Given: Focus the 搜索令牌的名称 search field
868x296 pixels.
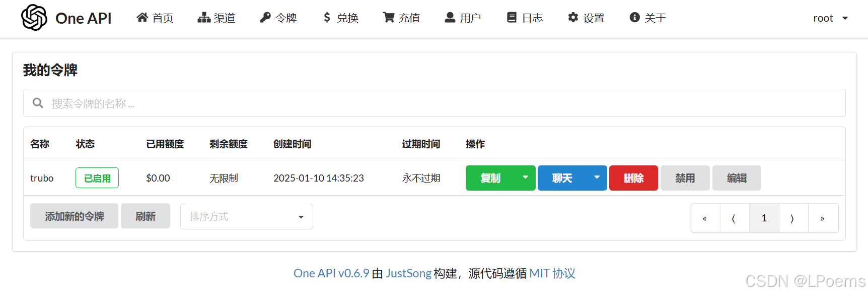Looking at the screenshot, I should point(435,103).
